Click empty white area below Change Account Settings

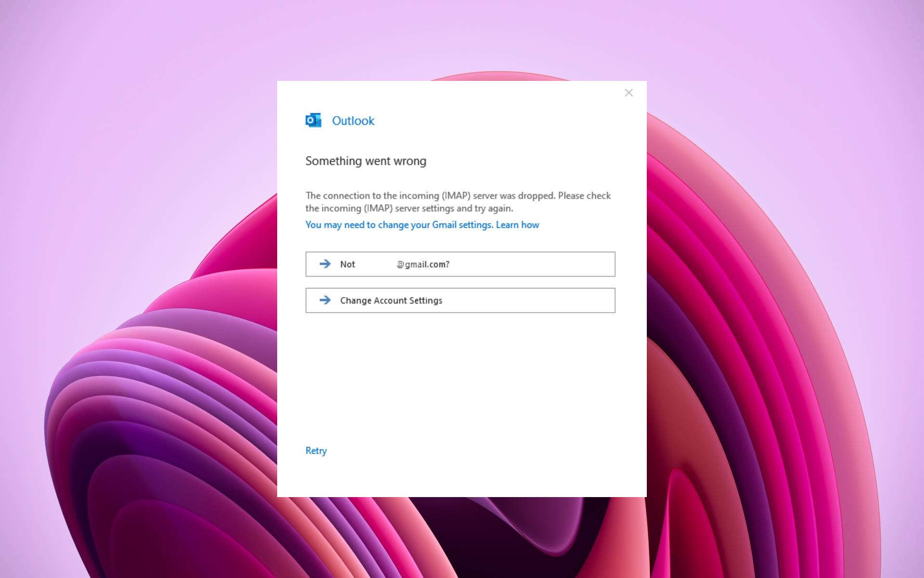point(460,376)
